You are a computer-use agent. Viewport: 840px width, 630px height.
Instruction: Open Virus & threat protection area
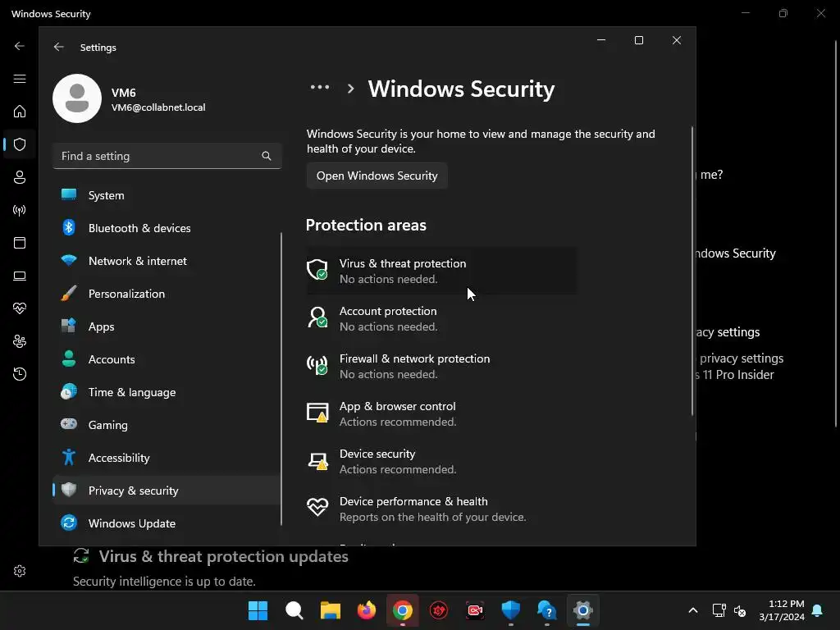[x=441, y=271]
